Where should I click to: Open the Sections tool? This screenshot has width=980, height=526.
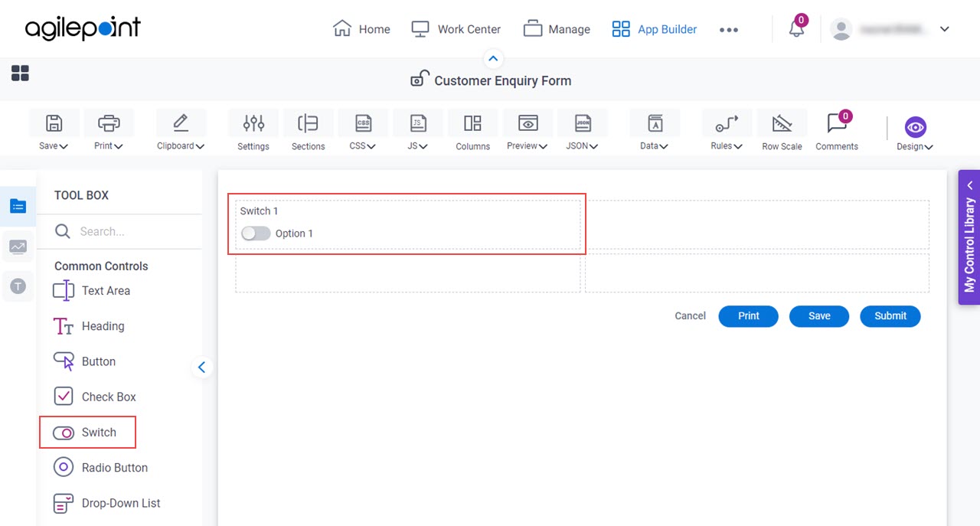click(308, 130)
